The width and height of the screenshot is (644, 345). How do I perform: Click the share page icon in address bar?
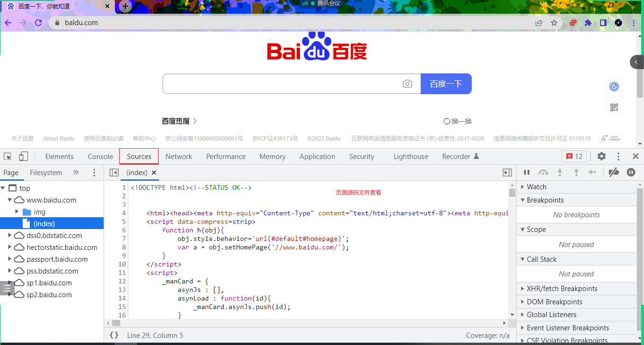click(539, 23)
